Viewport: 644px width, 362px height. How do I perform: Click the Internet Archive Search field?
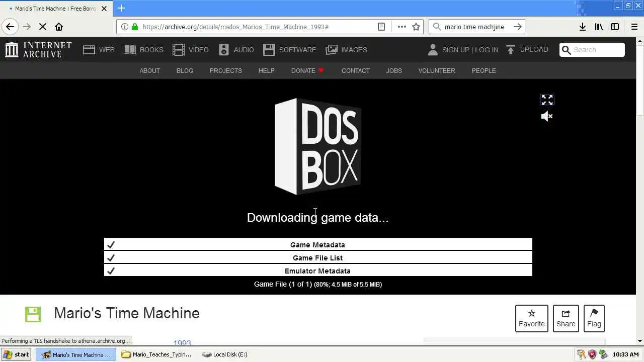click(x=592, y=50)
